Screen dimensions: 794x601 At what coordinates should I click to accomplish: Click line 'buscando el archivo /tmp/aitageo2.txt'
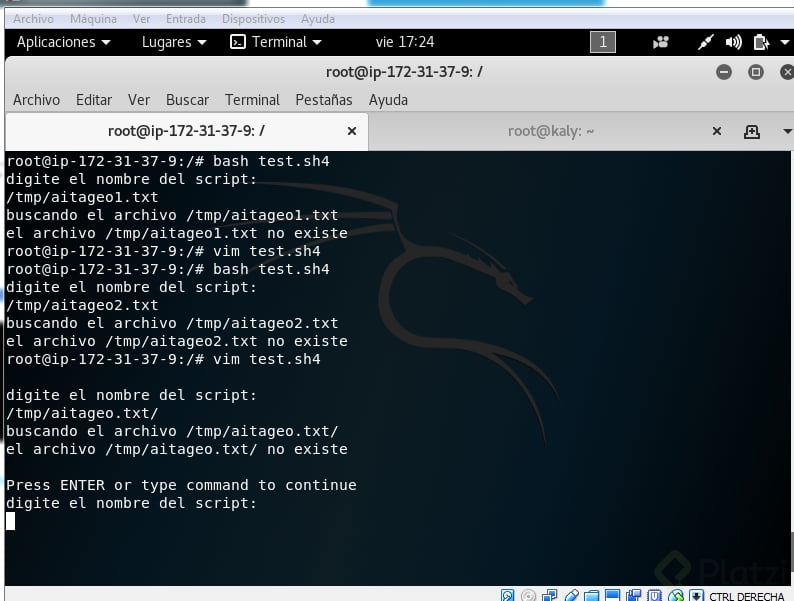172,323
